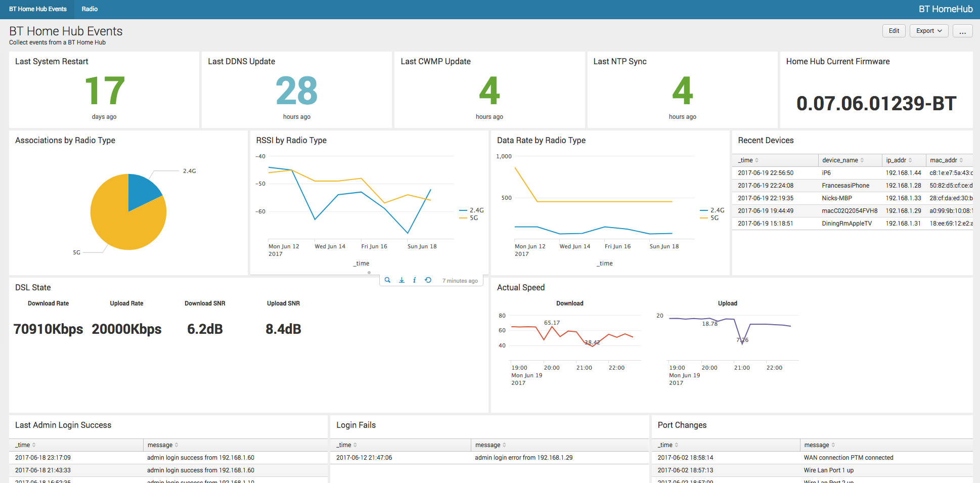Image resolution: width=980 pixels, height=483 pixels.
Task: Open RSSI panel search in new view
Action: point(387,280)
